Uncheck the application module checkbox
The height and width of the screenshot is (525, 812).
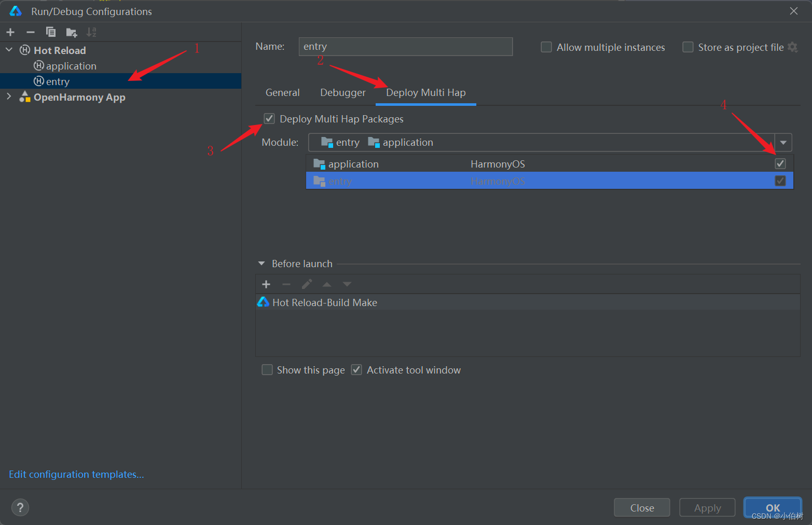(x=780, y=164)
